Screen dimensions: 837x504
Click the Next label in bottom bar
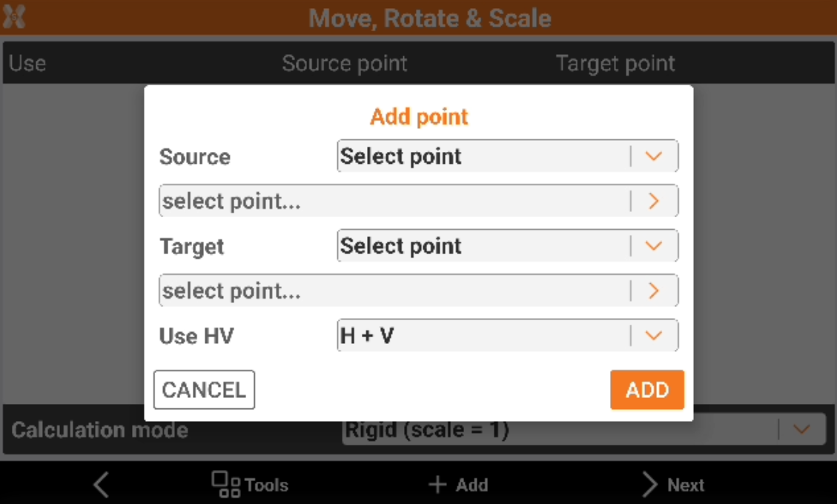point(686,485)
